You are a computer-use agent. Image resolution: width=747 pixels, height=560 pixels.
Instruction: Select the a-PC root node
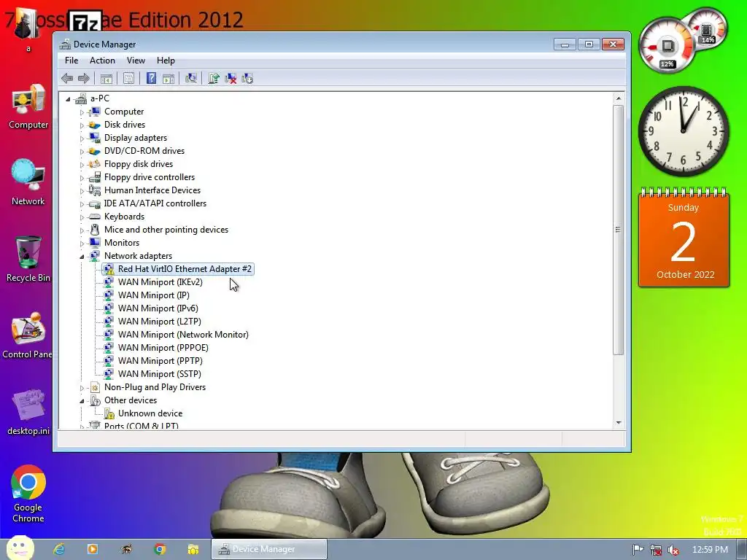(x=99, y=98)
